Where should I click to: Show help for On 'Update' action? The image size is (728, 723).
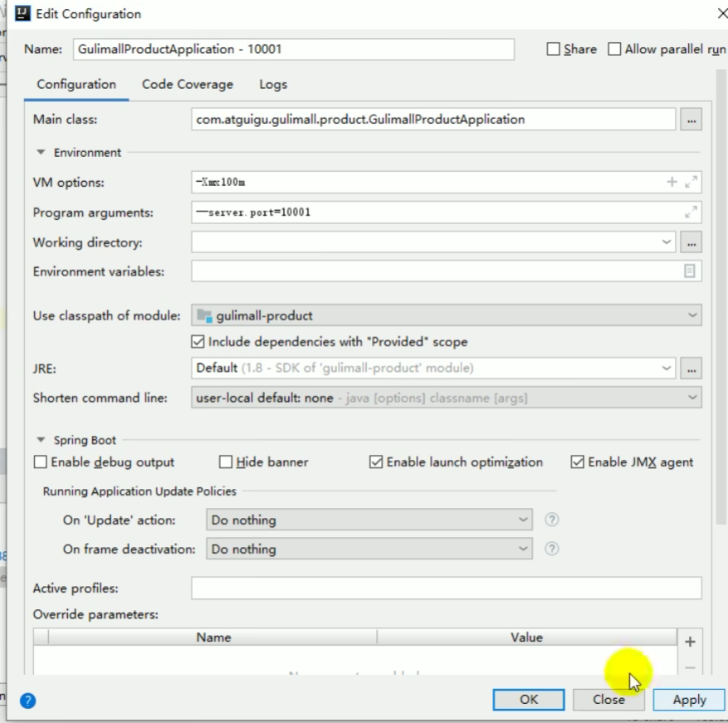(551, 520)
